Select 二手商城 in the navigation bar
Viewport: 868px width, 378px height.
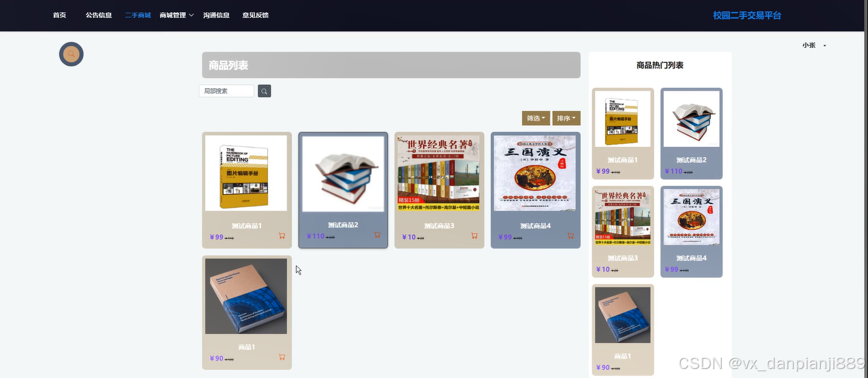(x=138, y=15)
